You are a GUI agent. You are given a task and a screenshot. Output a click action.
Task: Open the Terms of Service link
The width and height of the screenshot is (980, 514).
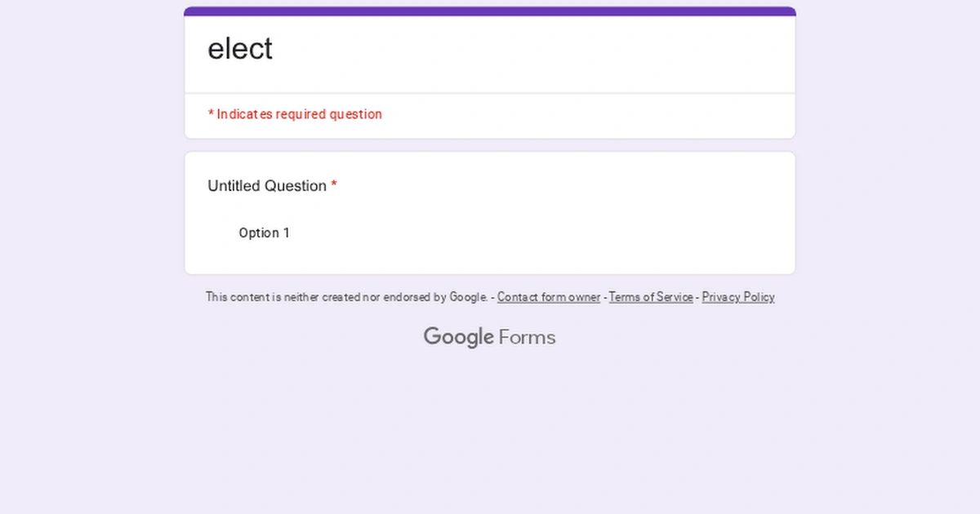(x=651, y=297)
